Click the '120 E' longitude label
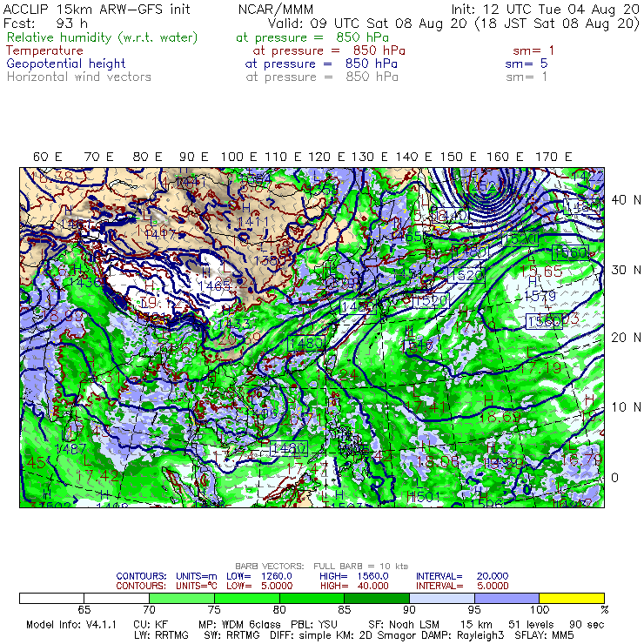 coord(326,157)
